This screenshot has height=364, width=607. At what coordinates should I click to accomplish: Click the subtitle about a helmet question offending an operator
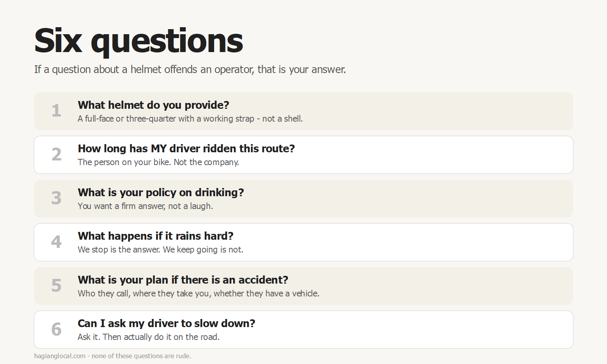190,70
